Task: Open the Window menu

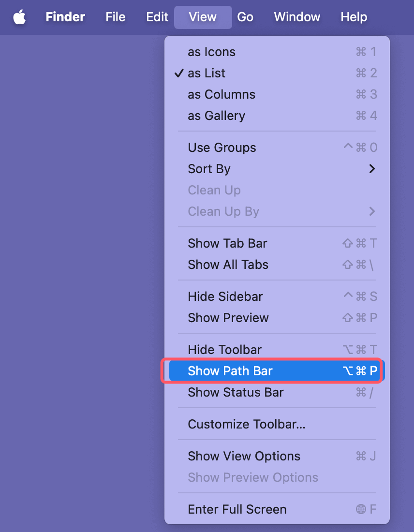Action: (296, 17)
